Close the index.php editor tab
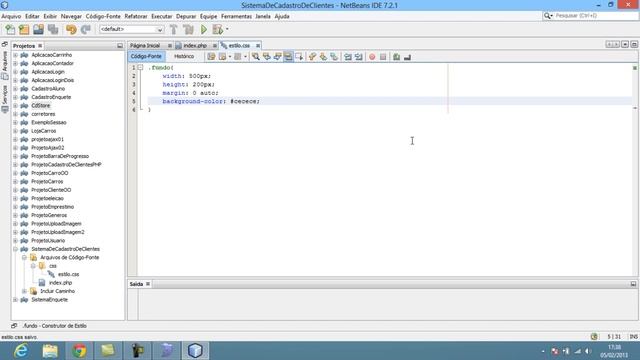 215,46
